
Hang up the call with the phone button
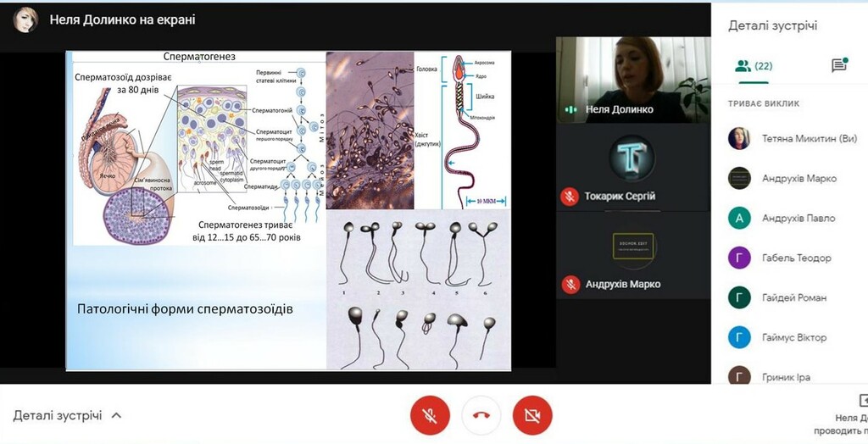481,415
